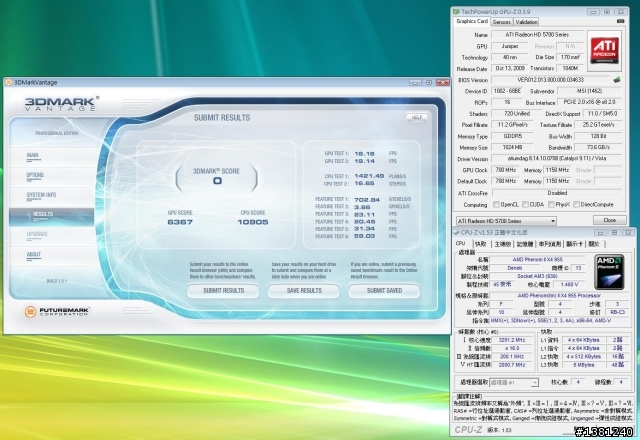Click the CPU score value 10905
The image size is (640, 440).
tap(253, 222)
